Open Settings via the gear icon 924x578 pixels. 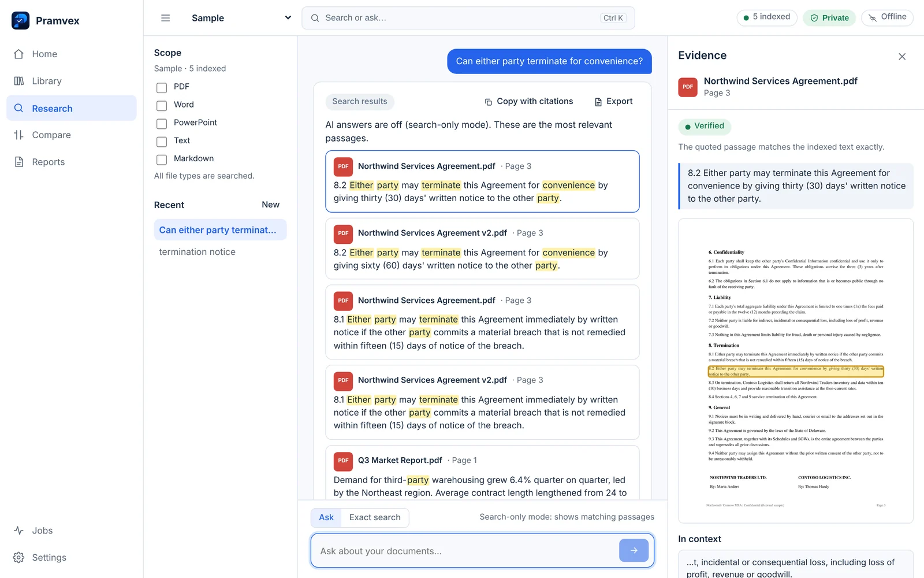click(19, 557)
